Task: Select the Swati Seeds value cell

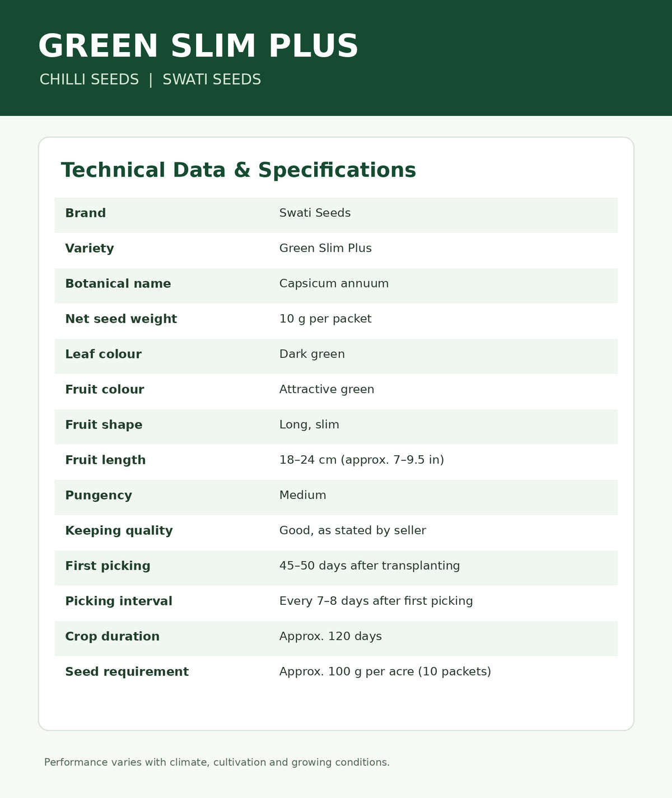Action: [x=315, y=213]
